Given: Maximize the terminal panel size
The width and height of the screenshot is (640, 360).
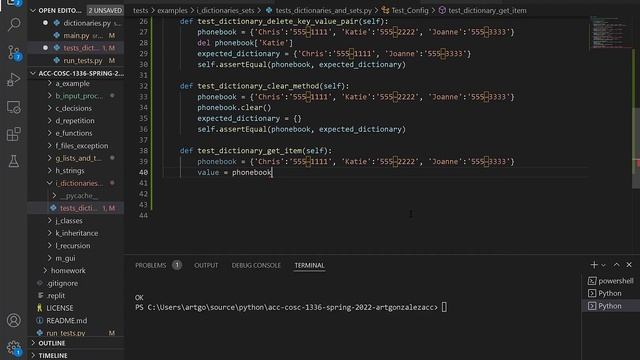Looking at the screenshot, I should pos(616,265).
